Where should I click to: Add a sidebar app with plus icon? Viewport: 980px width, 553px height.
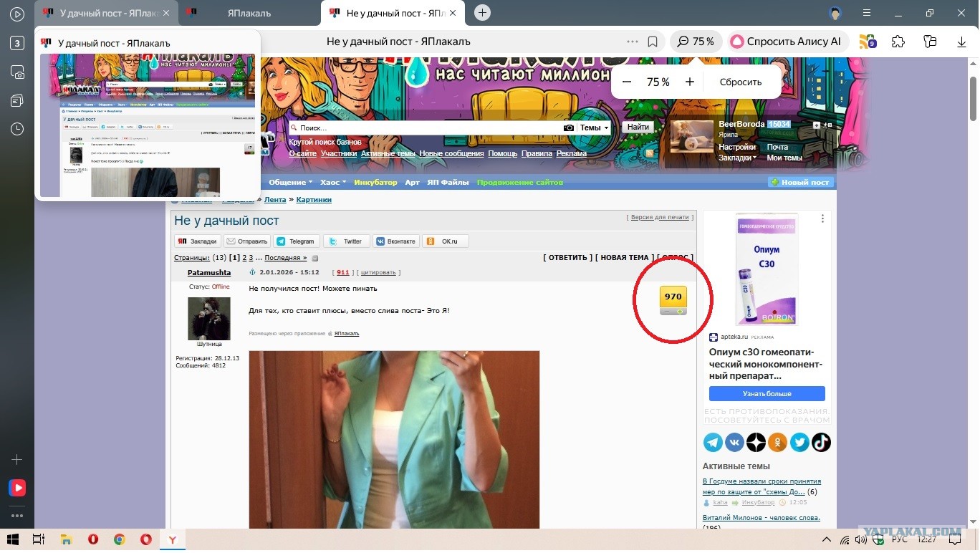17,459
